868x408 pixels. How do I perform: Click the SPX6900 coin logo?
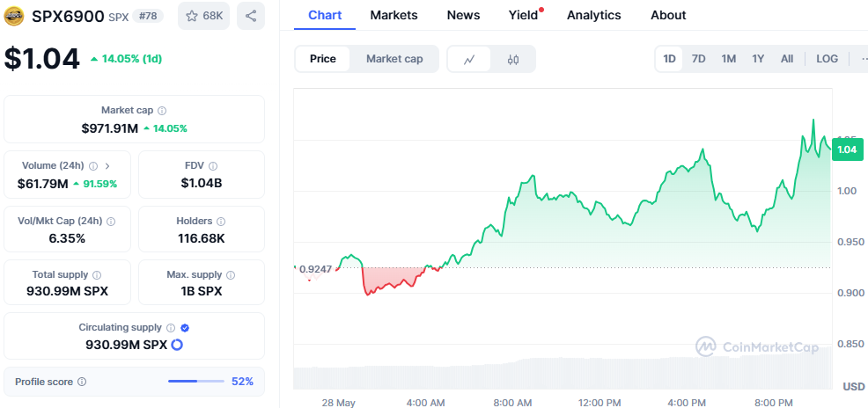(14, 16)
